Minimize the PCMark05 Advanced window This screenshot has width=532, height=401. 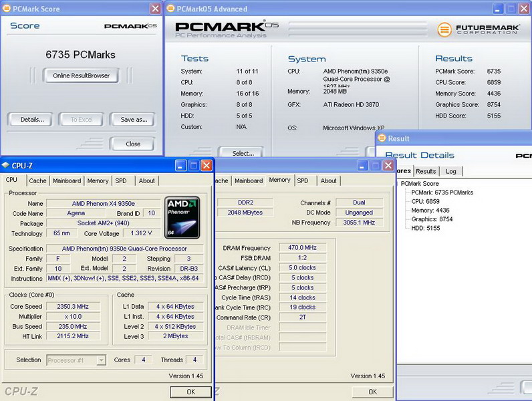(x=498, y=9)
